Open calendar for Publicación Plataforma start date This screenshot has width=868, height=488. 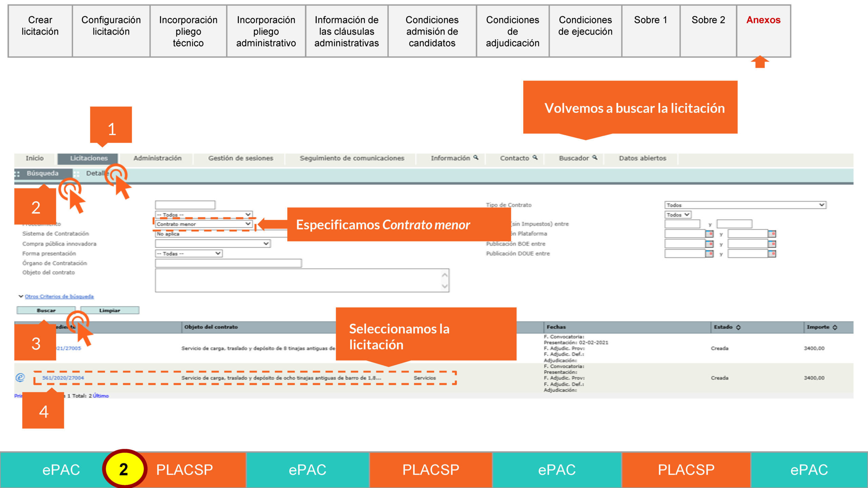point(709,234)
